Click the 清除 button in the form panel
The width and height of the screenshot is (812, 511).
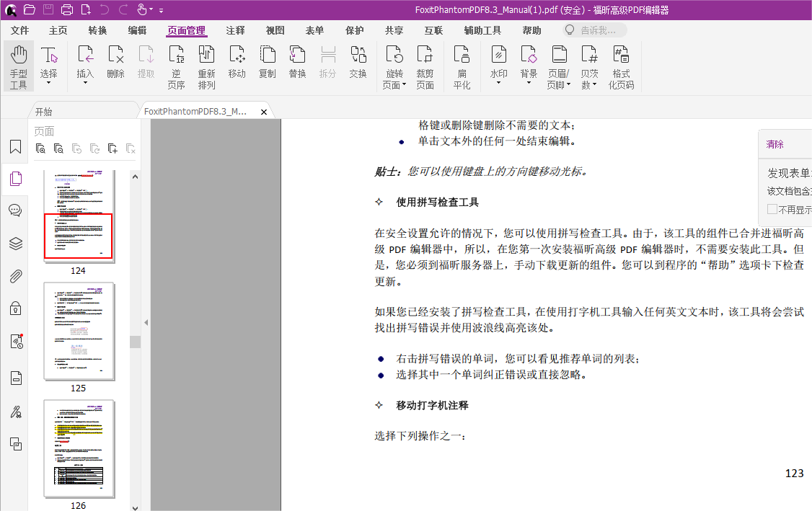point(775,144)
